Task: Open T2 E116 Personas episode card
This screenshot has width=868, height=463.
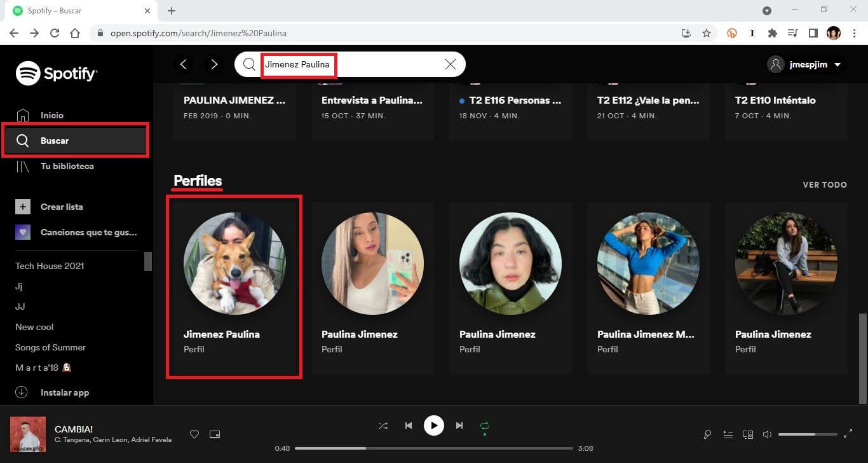Action: (x=510, y=112)
